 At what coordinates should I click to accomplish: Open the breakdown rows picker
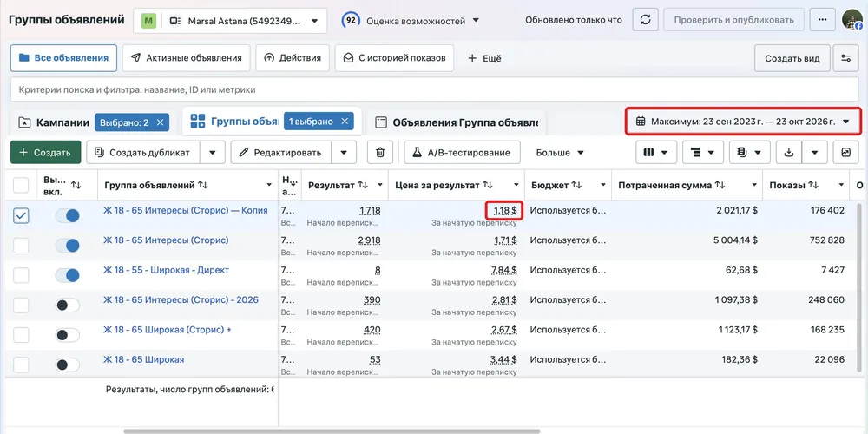(x=703, y=152)
